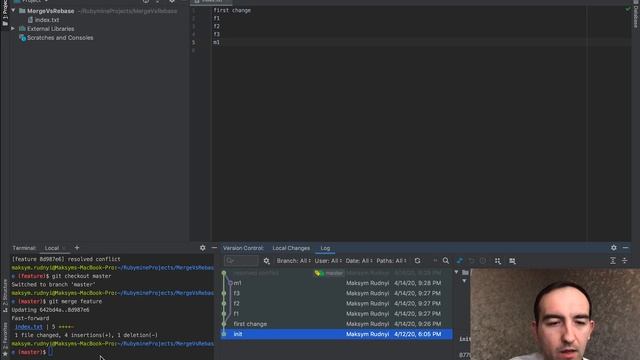Add a new terminal session tab

[77, 248]
